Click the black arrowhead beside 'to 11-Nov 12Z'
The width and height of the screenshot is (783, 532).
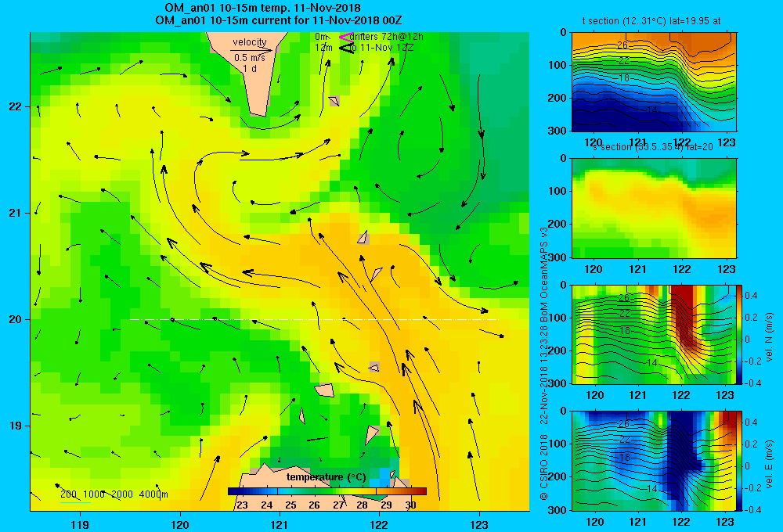(x=345, y=48)
